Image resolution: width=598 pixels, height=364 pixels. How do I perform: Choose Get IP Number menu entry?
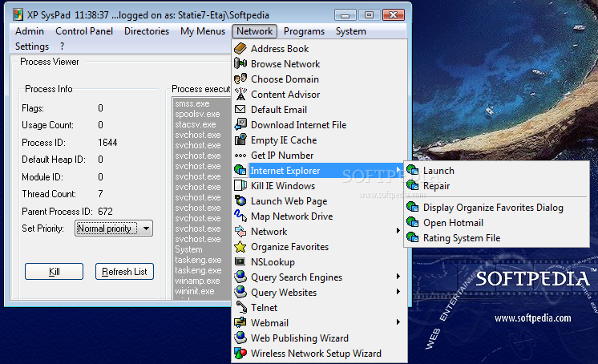coord(319,156)
